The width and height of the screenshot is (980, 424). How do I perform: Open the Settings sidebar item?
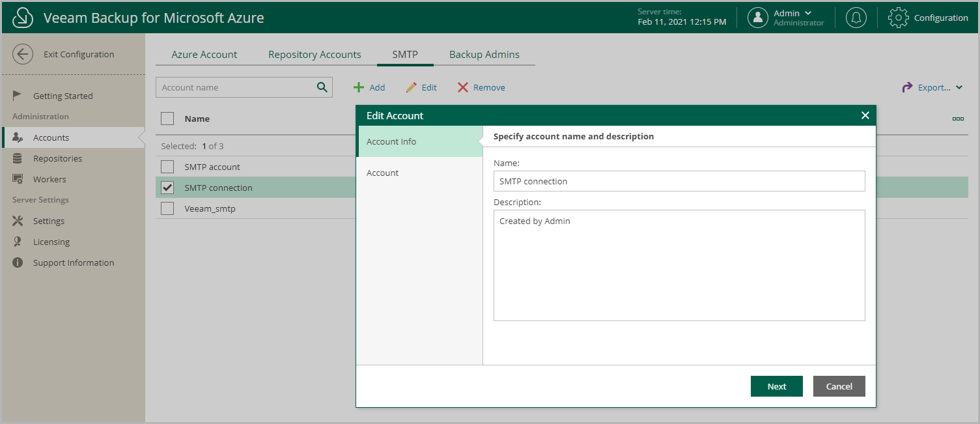[x=49, y=221]
